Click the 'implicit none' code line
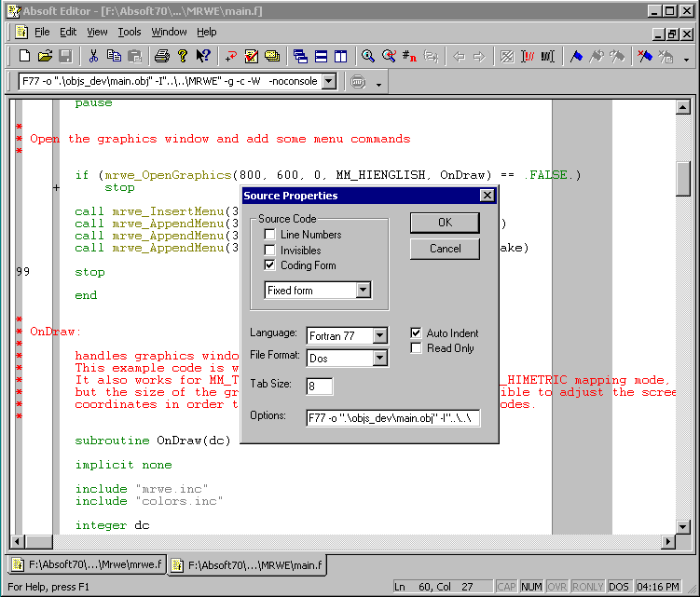700x597 pixels. (x=123, y=465)
